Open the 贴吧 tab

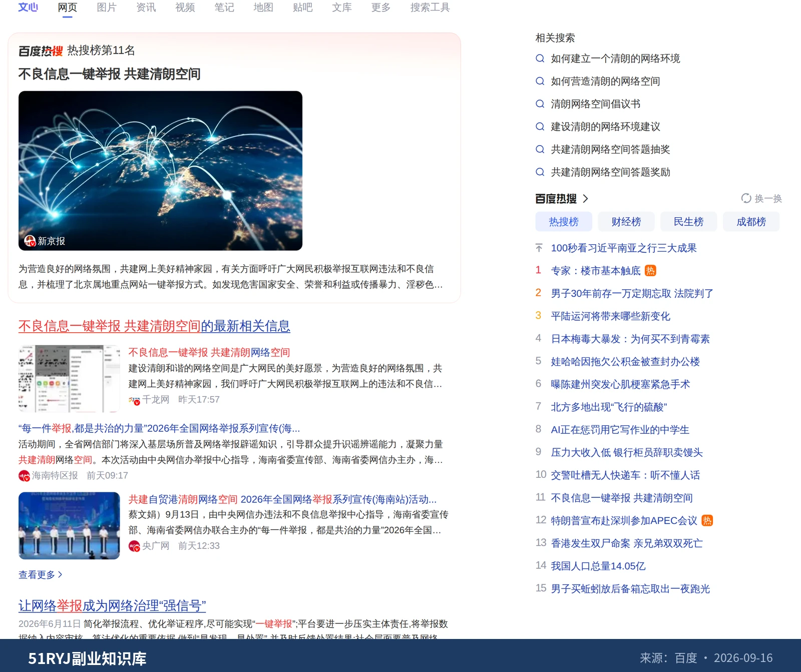point(302,8)
